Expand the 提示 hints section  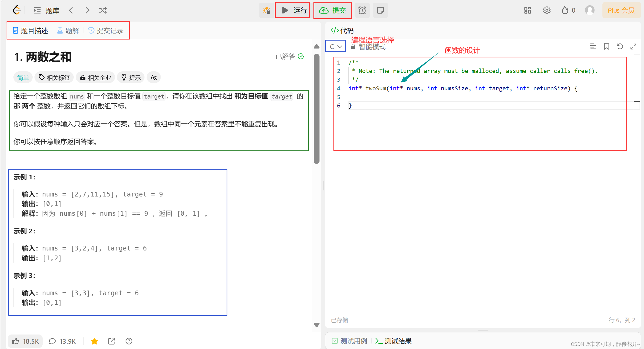coord(131,77)
